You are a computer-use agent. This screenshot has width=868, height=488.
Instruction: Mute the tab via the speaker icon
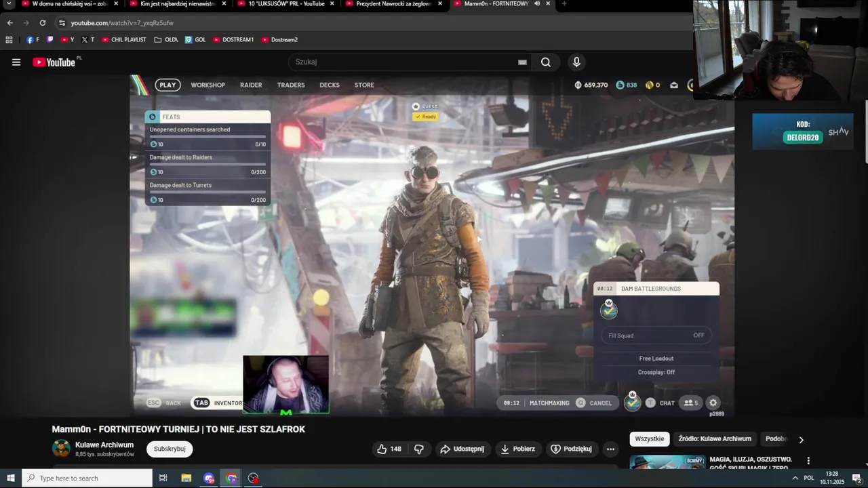[x=536, y=3]
